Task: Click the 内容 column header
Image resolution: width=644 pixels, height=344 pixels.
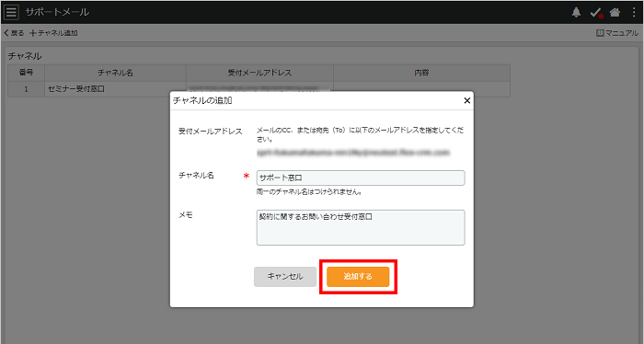Action: coord(421,73)
